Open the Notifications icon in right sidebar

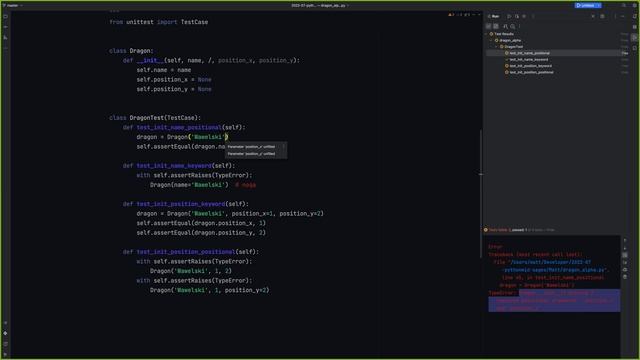(635, 16)
